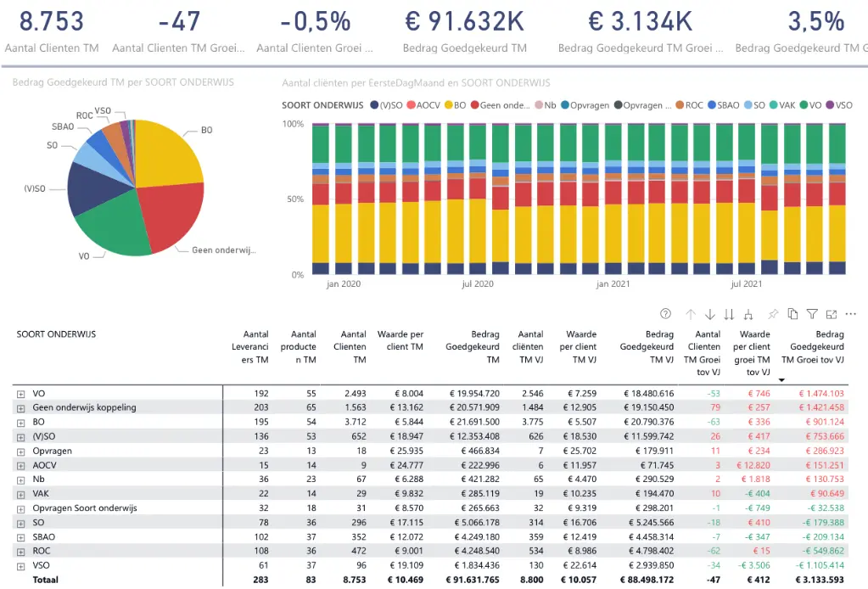Viewport: 868px width, 589px height.
Task: Sort by Aantal Leveranciers TM column
Action: tap(249, 347)
